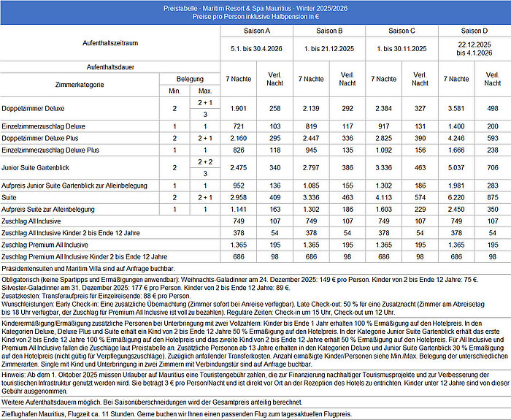The image size is (511, 420).
Task: Select the Zuschlag All Inclusive row label
Action: tap(31, 221)
